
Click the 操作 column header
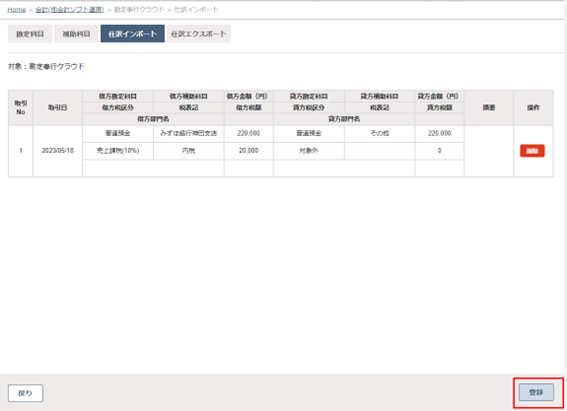pos(533,108)
